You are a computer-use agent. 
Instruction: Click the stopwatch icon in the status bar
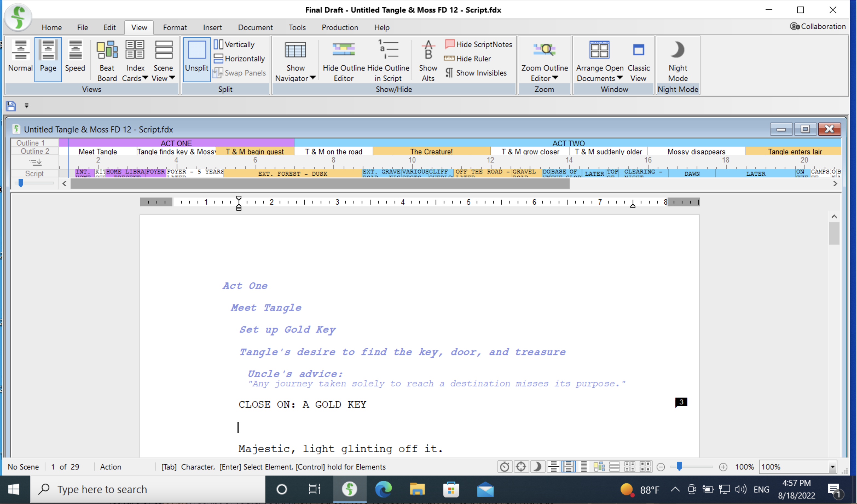(x=505, y=467)
